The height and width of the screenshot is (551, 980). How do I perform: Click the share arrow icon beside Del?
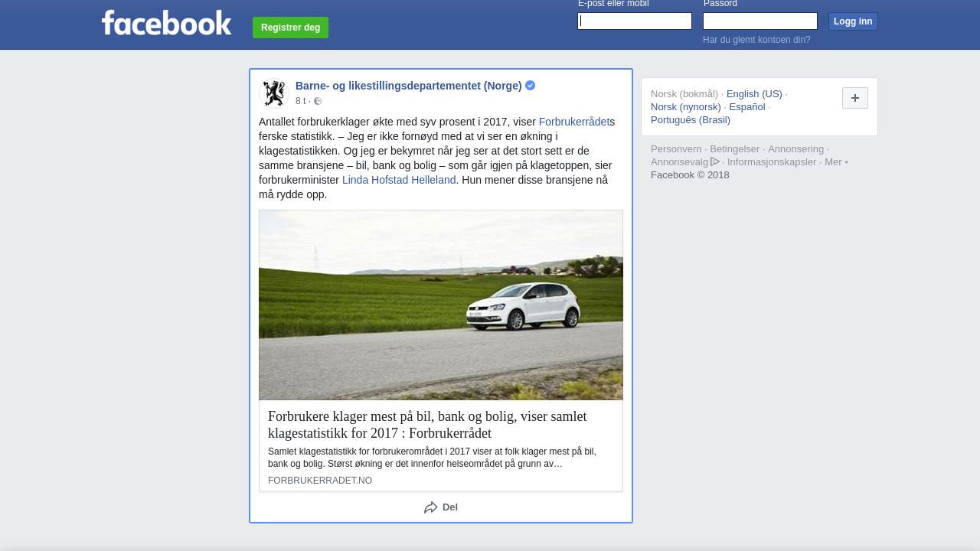click(431, 507)
